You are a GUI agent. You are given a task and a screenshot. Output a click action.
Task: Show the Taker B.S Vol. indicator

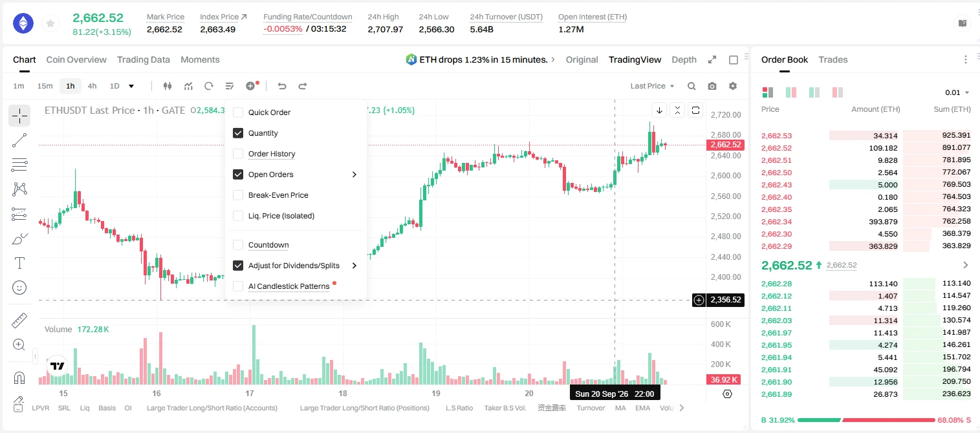506,408
